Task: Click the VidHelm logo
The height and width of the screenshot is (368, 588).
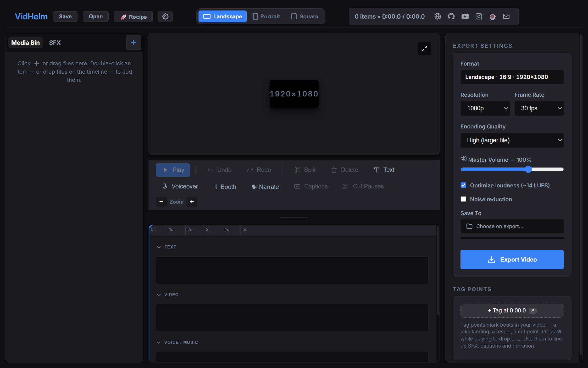Action: pos(31,17)
